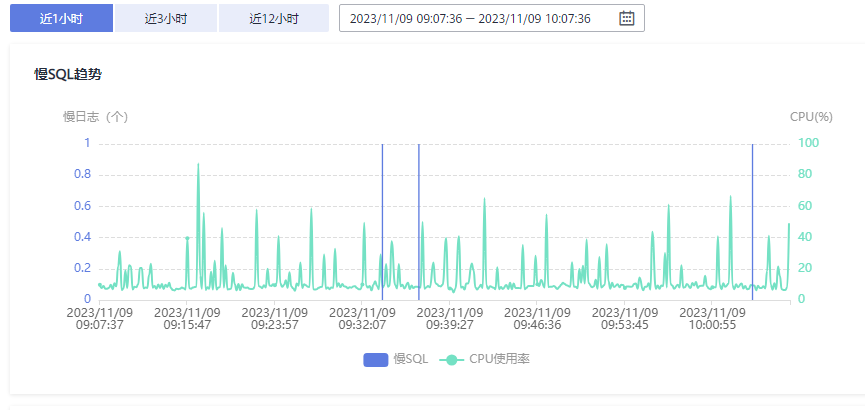The height and width of the screenshot is (410, 865).
Task: Click the CPU data point dot at 09:15:47
Action: coord(187,238)
